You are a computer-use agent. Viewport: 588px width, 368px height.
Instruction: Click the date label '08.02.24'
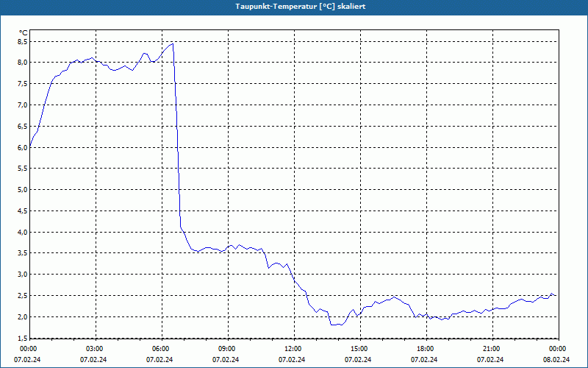click(x=556, y=360)
